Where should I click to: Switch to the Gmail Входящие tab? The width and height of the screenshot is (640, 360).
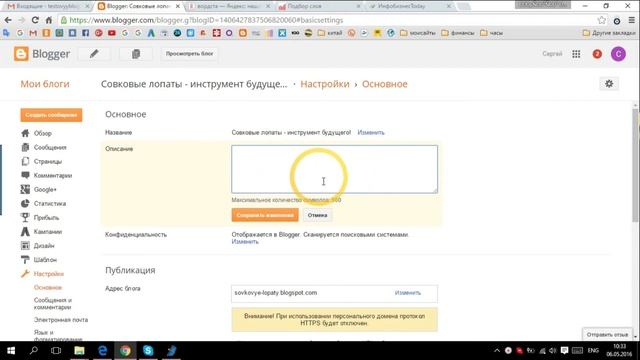pos(48,6)
